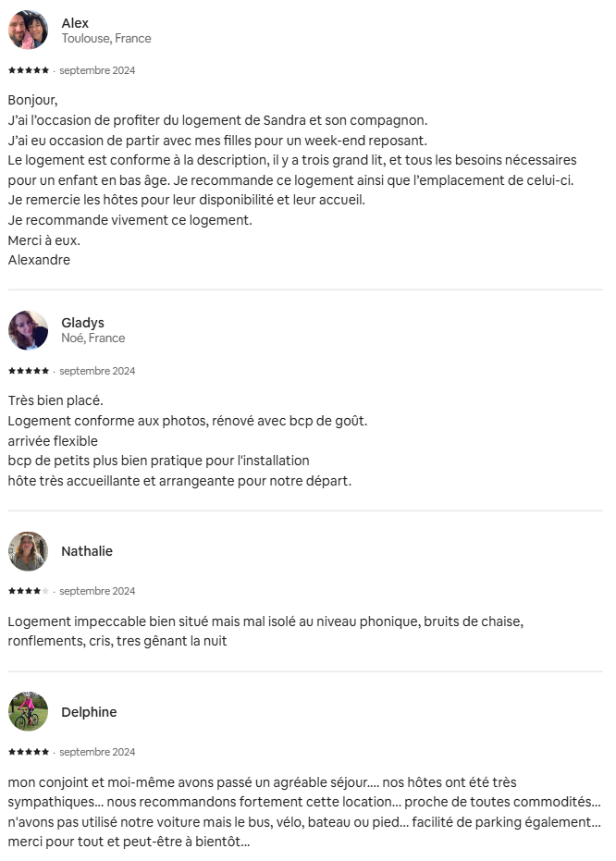Open Alex's profile photo

tap(28, 31)
